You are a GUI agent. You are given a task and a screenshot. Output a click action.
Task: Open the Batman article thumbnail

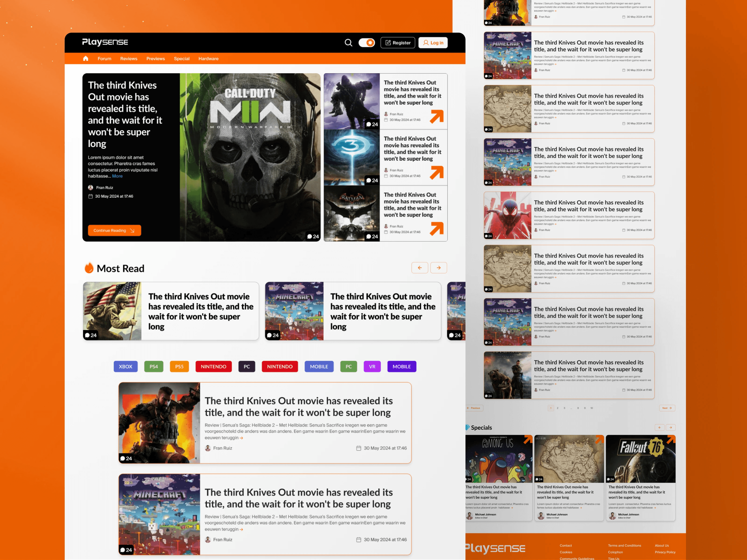(352, 213)
